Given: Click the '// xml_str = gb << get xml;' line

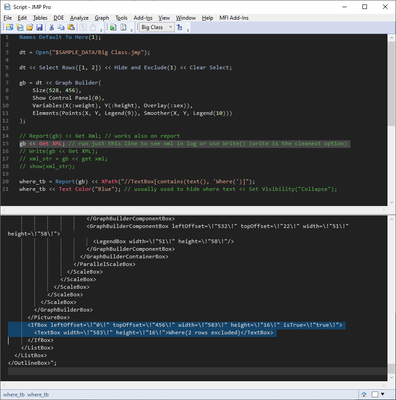Looking at the screenshot, I should pos(63,159).
